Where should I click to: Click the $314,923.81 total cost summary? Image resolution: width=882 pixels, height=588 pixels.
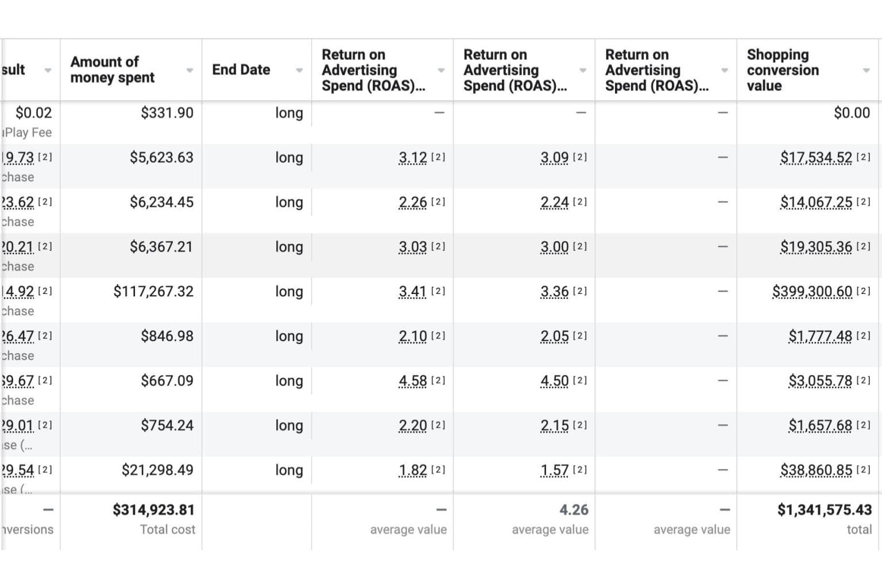point(153,510)
